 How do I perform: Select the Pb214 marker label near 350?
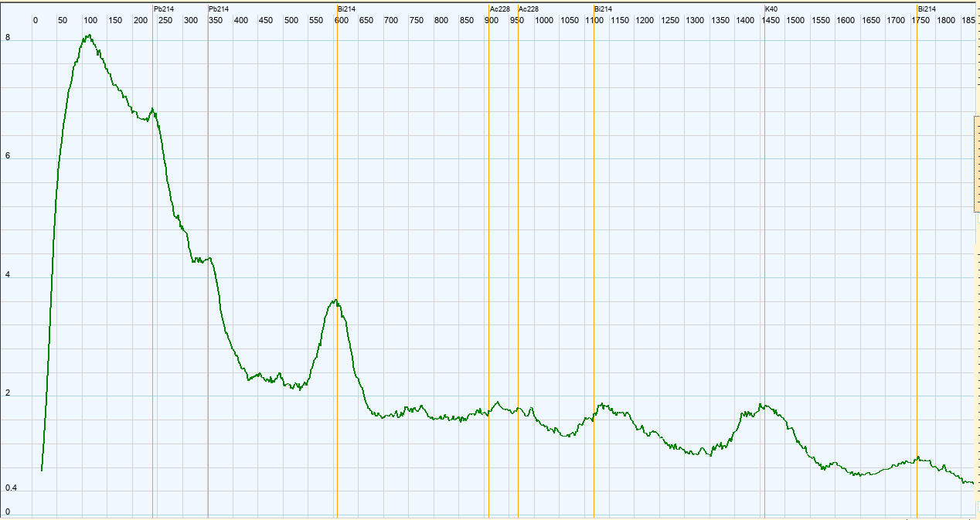(219, 8)
